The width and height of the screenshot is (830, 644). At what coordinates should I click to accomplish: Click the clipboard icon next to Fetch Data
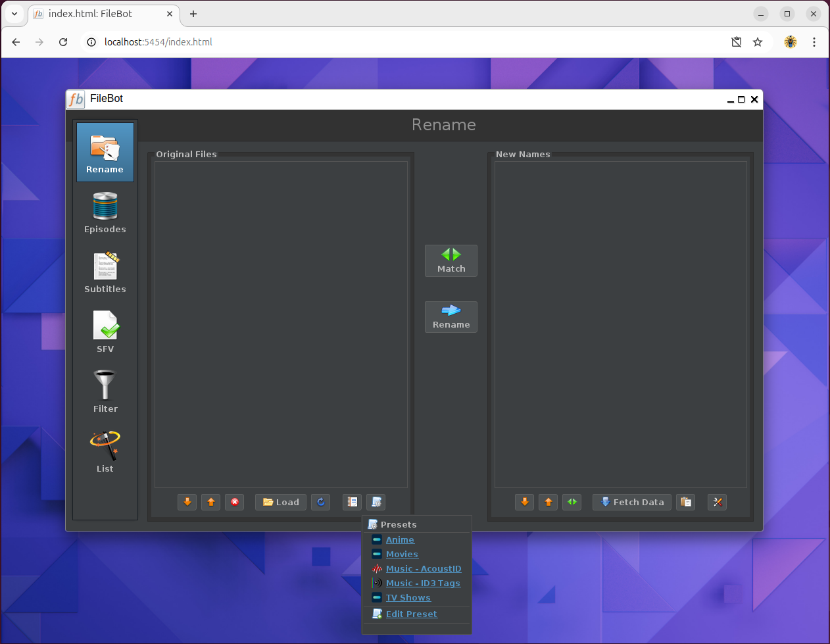[686, 502]
